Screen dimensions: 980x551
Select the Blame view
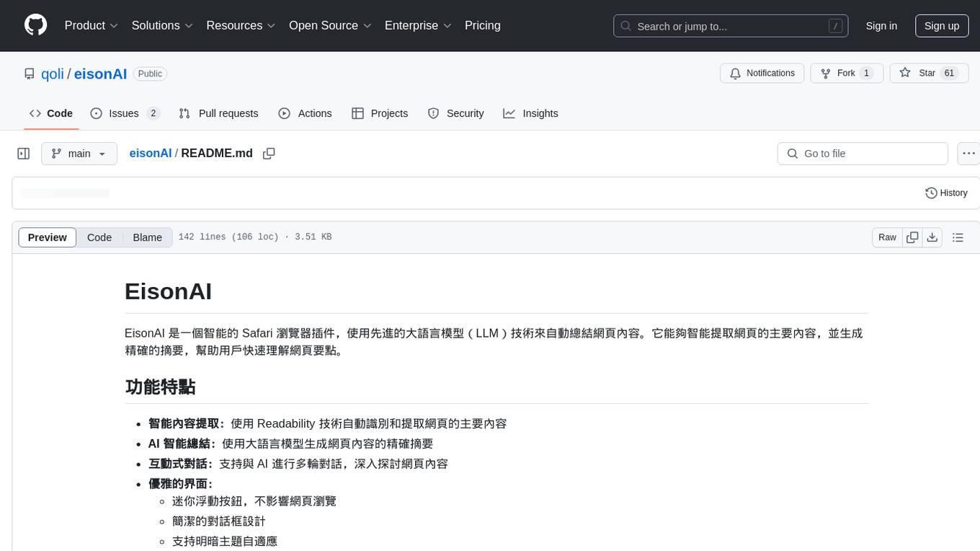[148, 237]
